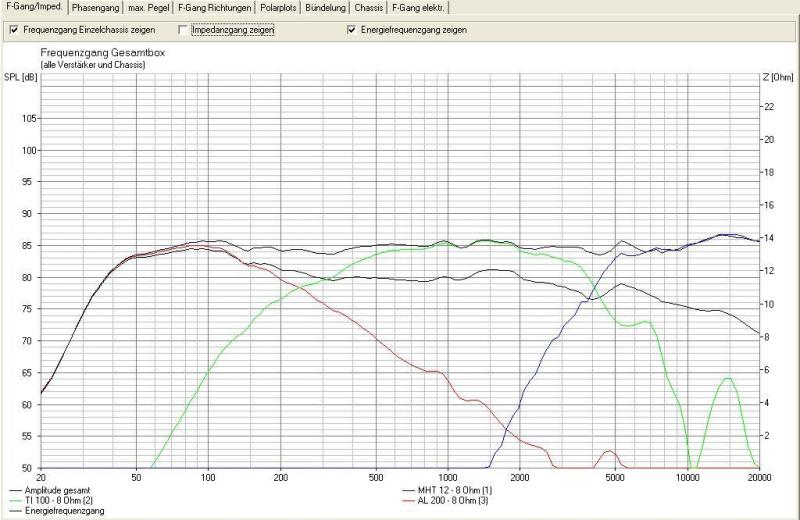Disable Frequenzgang Einzelchassis zeigen checkbox
Screen dimensions: 800x520
click(x=12, y=30)
